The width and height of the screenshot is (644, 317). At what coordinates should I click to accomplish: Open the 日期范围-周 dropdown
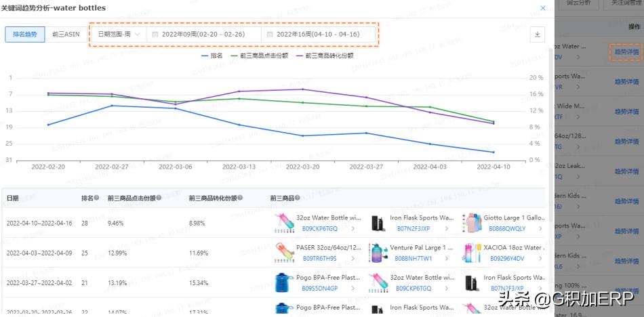119,34
